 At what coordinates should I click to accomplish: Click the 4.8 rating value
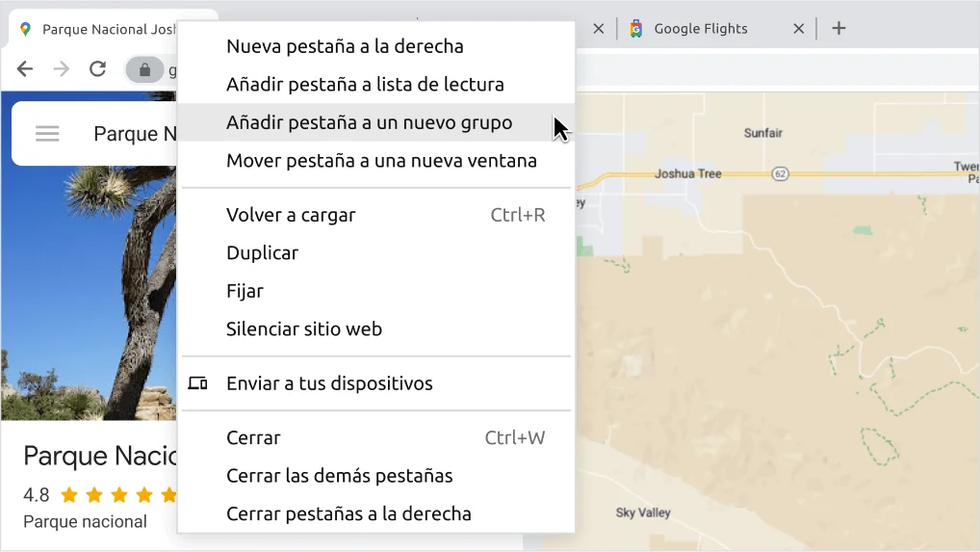click(37, 495)
